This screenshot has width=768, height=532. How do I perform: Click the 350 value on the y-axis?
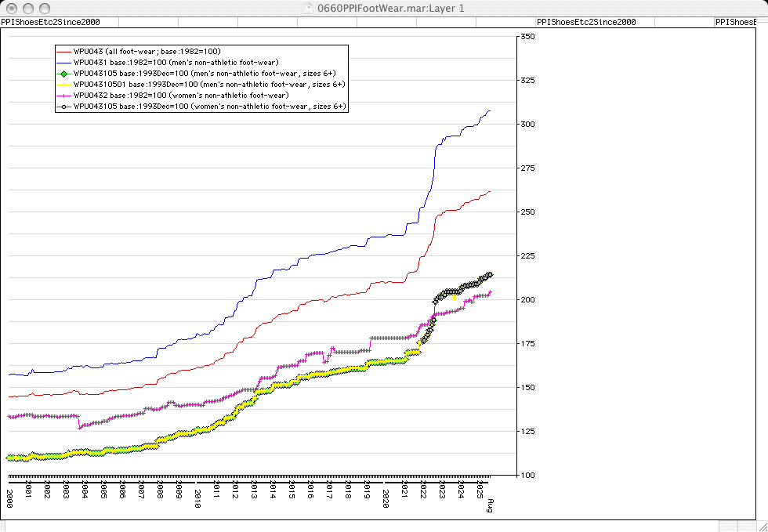527,37
